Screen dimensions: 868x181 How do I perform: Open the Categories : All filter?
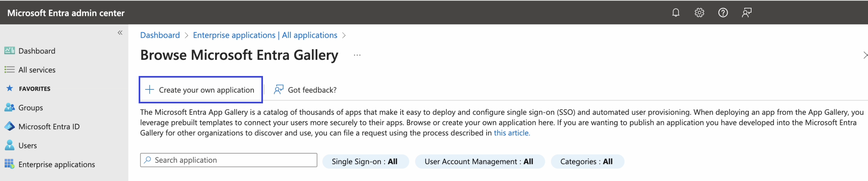587,161
